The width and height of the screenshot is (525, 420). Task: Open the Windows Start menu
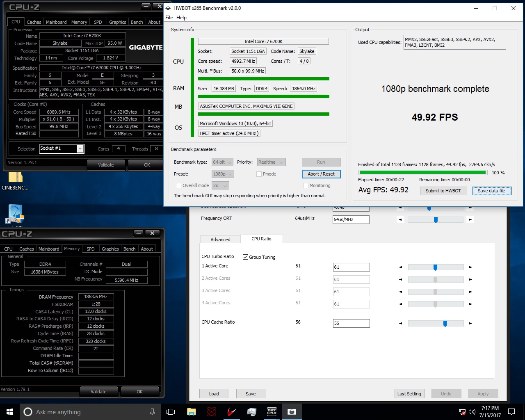click(10, 412)
